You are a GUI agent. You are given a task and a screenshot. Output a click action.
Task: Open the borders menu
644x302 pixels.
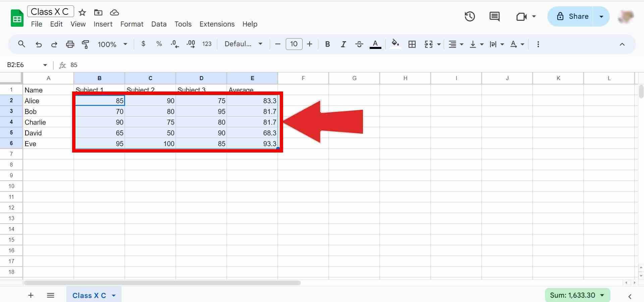pyautogui.click(x=412, y=44)
